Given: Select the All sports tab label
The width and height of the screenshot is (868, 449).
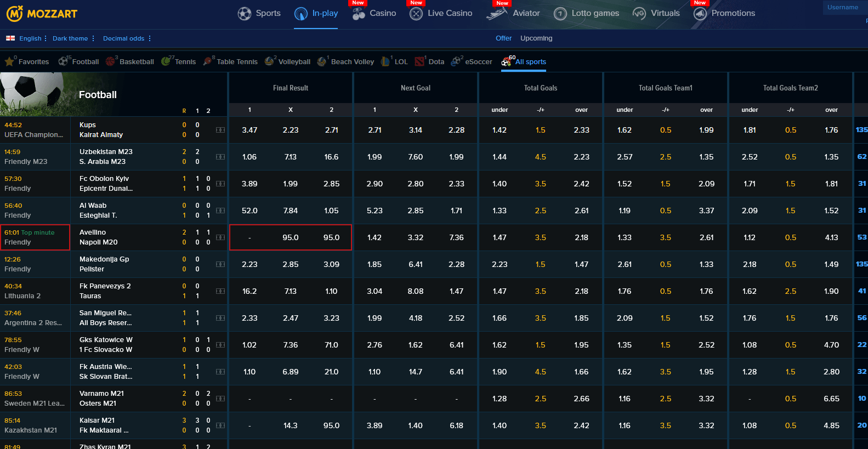Looking at the screenshot, I should coord(531,62).
